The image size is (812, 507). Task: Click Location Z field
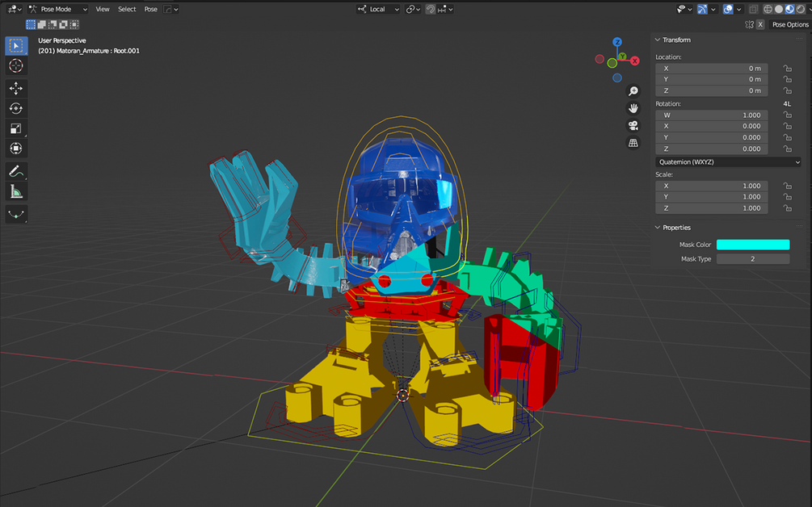pos(712,90)
